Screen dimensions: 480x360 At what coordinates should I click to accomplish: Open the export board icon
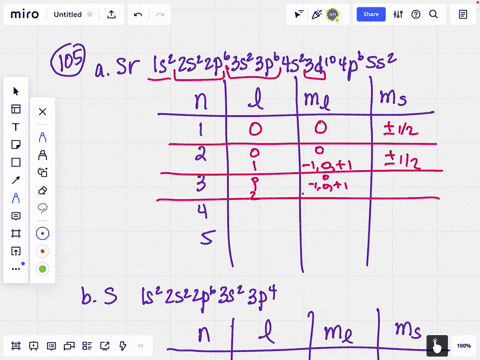111,14
